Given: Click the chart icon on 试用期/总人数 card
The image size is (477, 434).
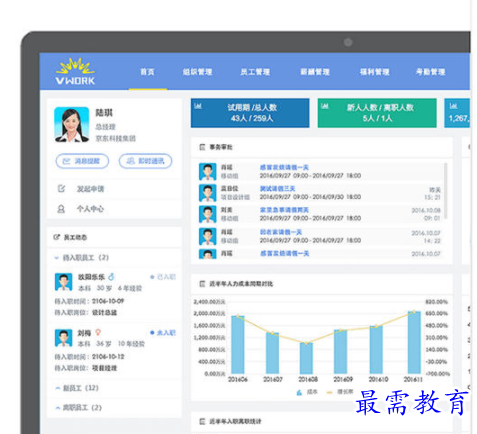Looking at the screenshot, I should pos(198,106).
